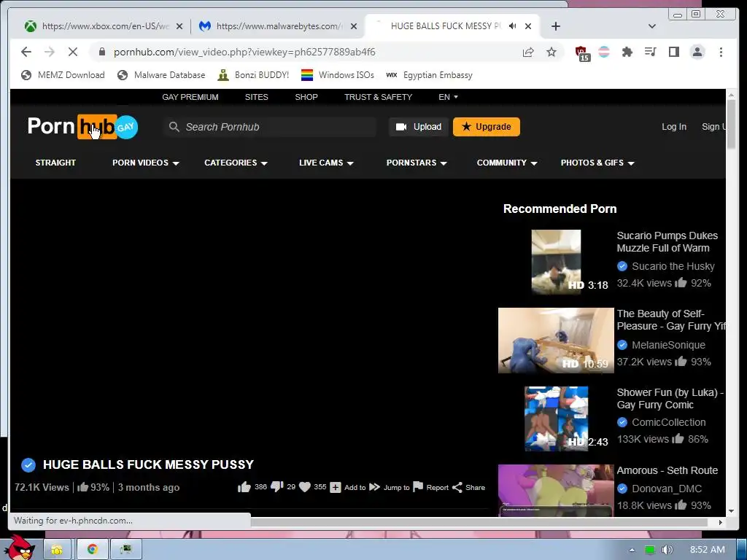Open the striped flag extension icon

click(x=603, y=52)
